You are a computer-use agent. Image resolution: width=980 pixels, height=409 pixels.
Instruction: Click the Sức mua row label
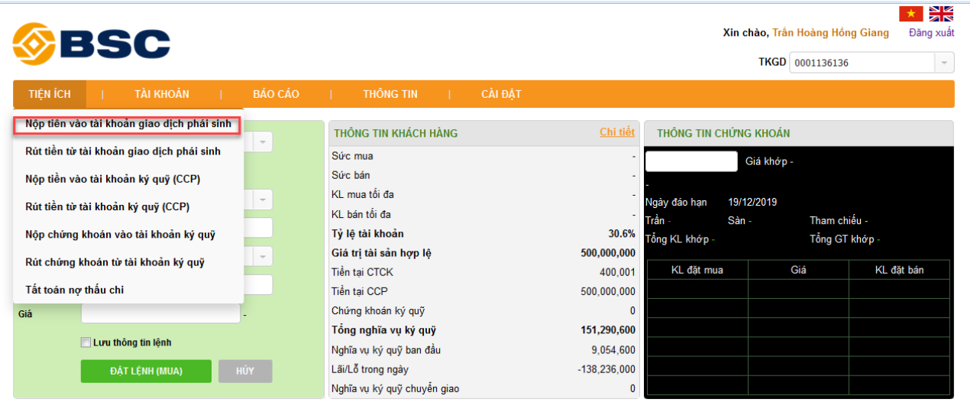352,156
